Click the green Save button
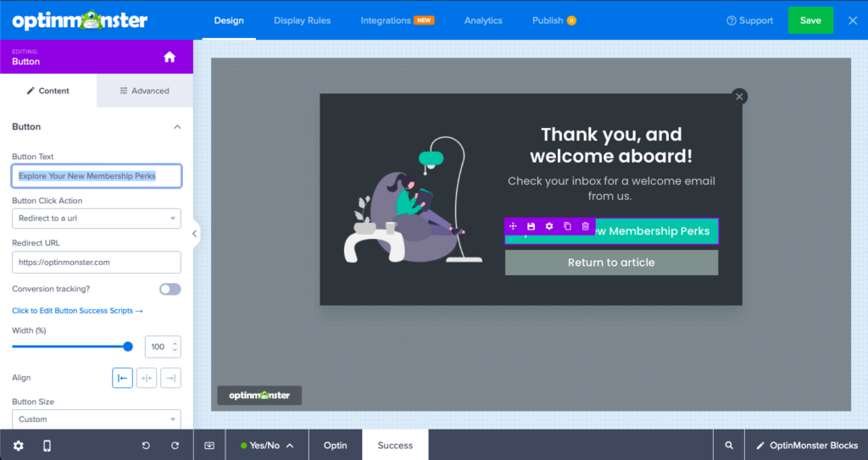 [810, 20]
